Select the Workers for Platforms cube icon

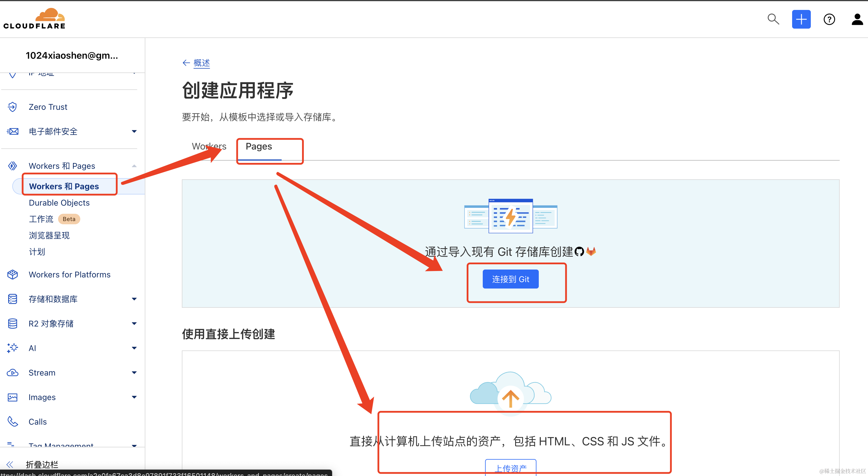[12, 275]
